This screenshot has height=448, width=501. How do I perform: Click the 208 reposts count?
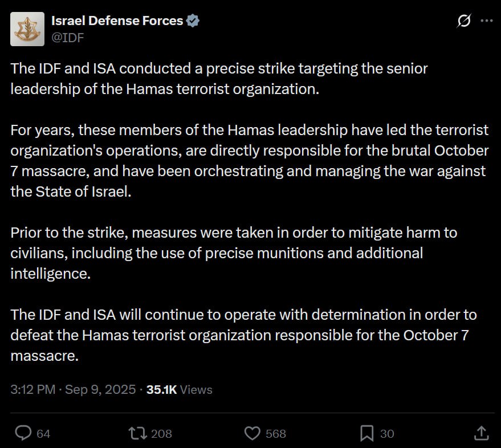[x=161, y=434]
